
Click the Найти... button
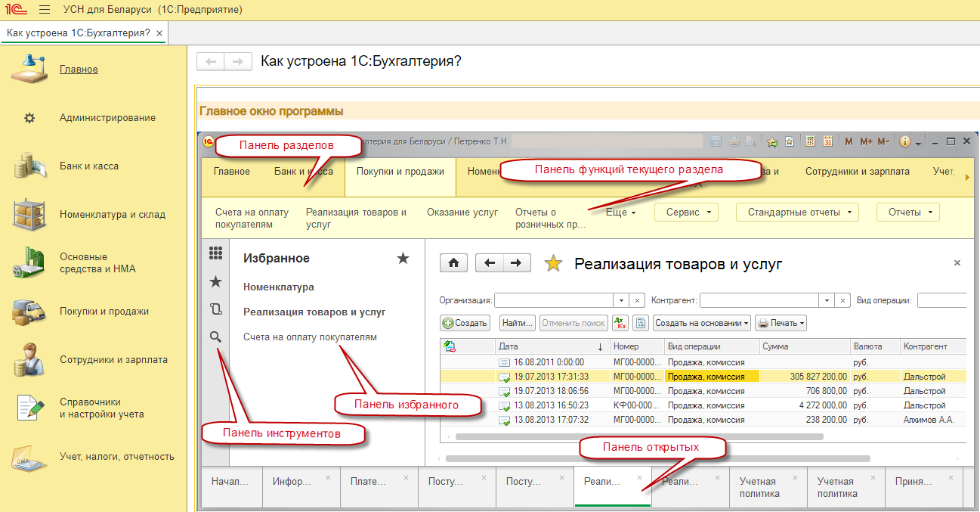tap(518, 323)
